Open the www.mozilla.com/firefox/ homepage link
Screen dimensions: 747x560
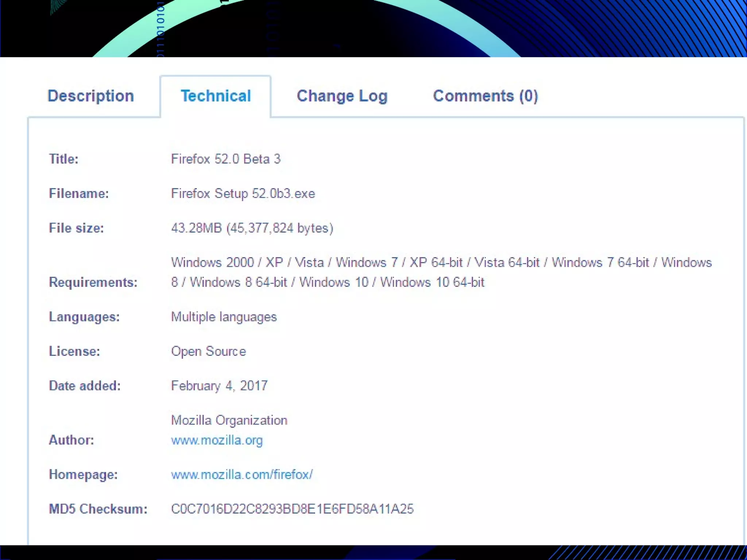tap(241, 475)
